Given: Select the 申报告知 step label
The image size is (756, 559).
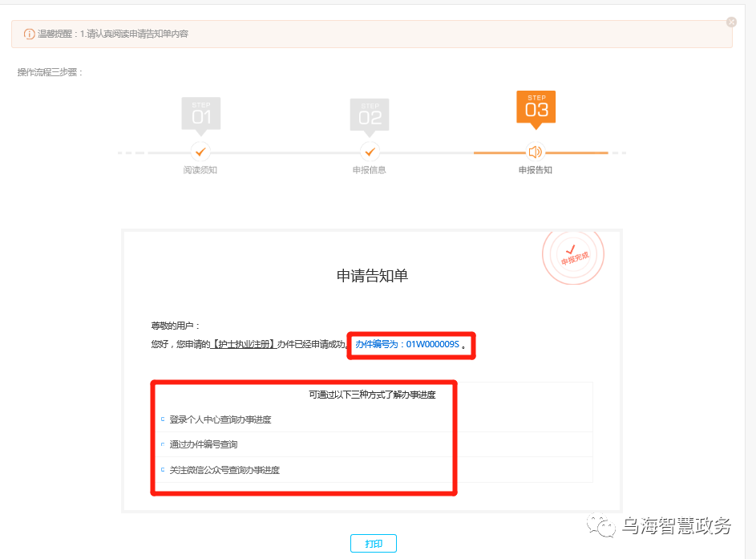Looking at the screenshot, I should point(536,169).
